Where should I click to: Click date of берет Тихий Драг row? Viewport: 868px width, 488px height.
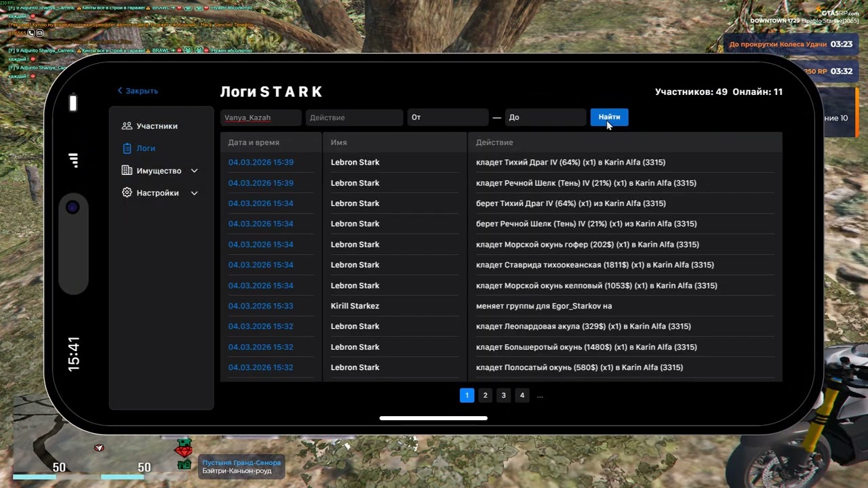coord(260,203)
